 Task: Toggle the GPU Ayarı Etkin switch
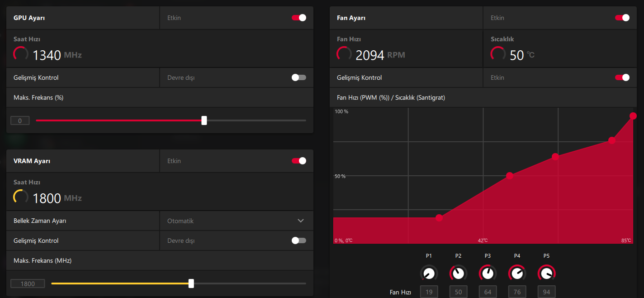click(299, 18)
